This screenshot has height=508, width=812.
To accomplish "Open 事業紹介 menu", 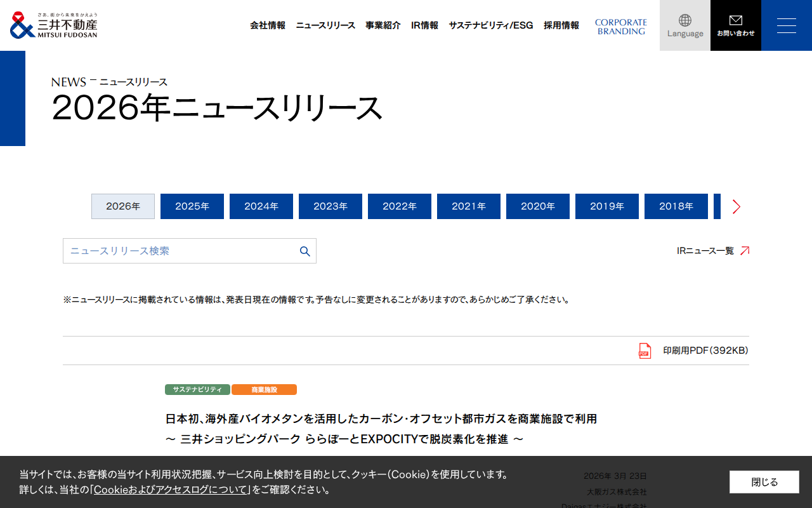I will coord(383,25).
